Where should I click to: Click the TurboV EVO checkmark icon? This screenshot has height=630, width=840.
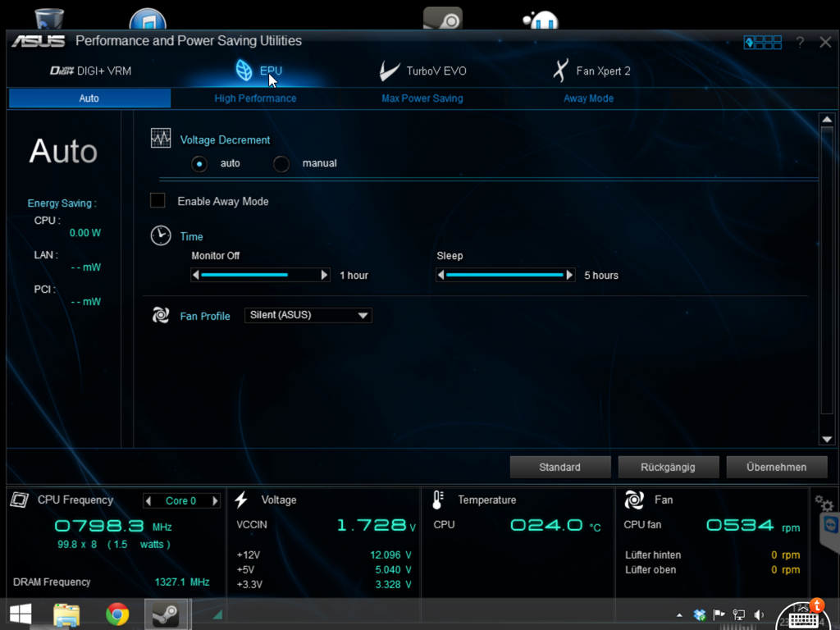click(x=389, y=71)
